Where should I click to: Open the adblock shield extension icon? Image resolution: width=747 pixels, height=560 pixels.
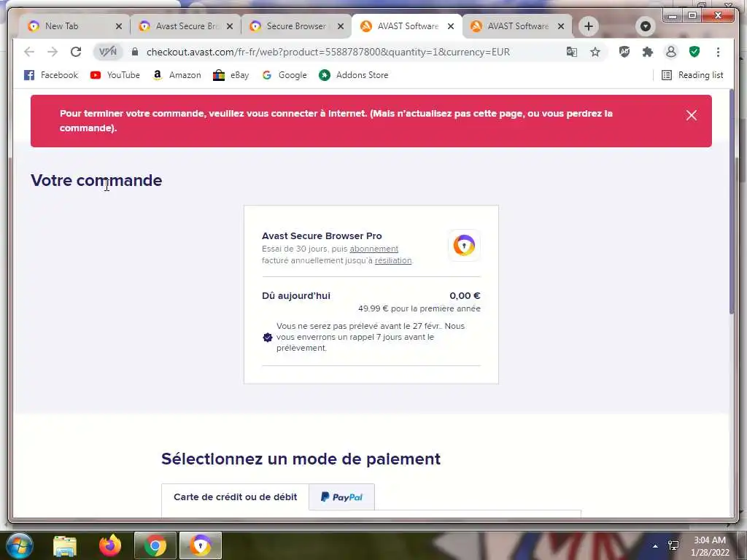pos(624,52)
